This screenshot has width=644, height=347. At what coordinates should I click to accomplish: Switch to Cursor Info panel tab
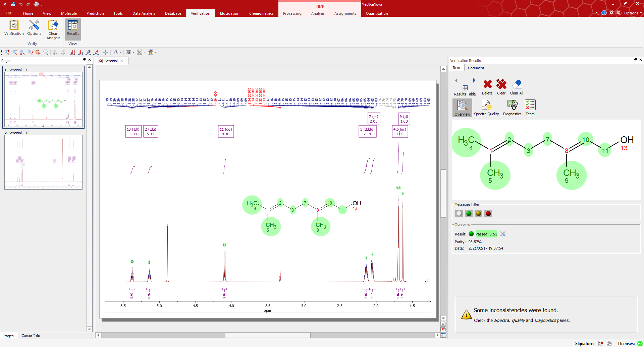(31, 336)
